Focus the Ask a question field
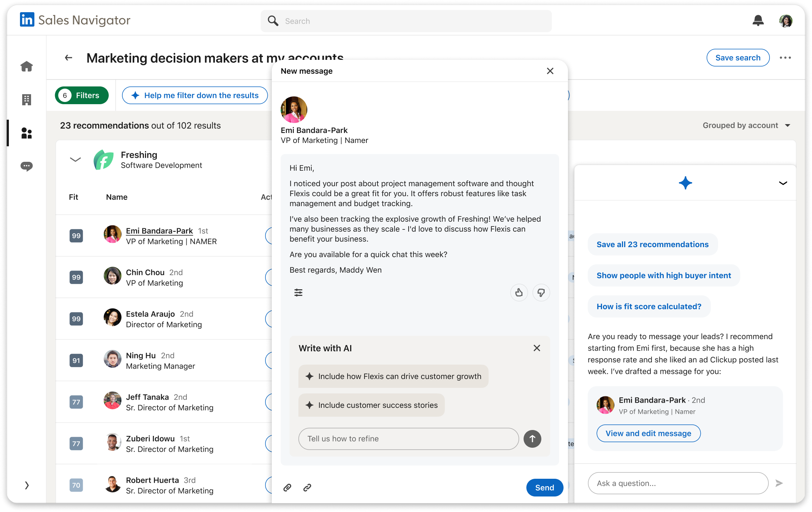 678,483
